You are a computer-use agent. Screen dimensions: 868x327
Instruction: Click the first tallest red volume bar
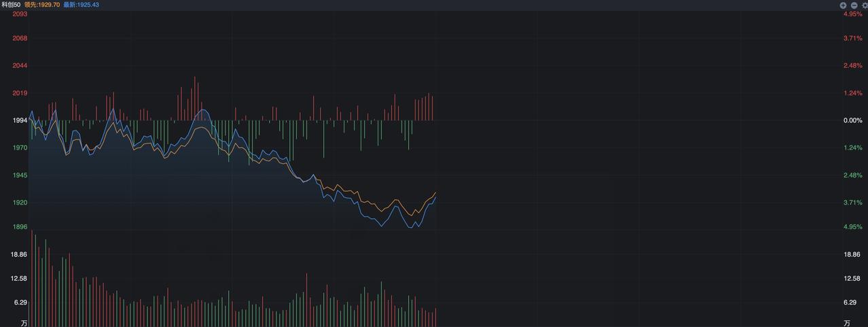pyautogui.click(x=31, y=278)
